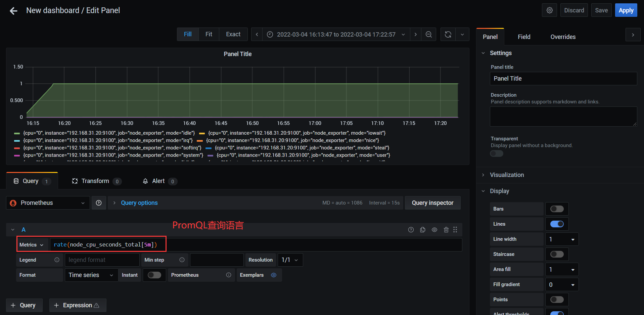Screen dimensions: 644x315
Task: Open the Field tab
Action: [x=524, y=37]
